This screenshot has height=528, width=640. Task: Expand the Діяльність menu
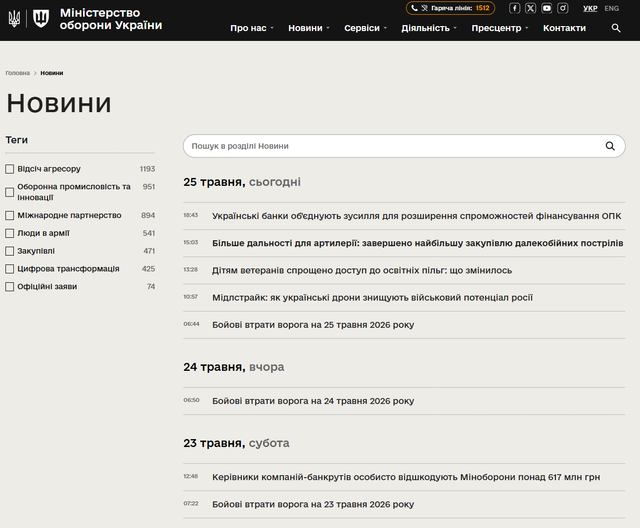point(429,28)
